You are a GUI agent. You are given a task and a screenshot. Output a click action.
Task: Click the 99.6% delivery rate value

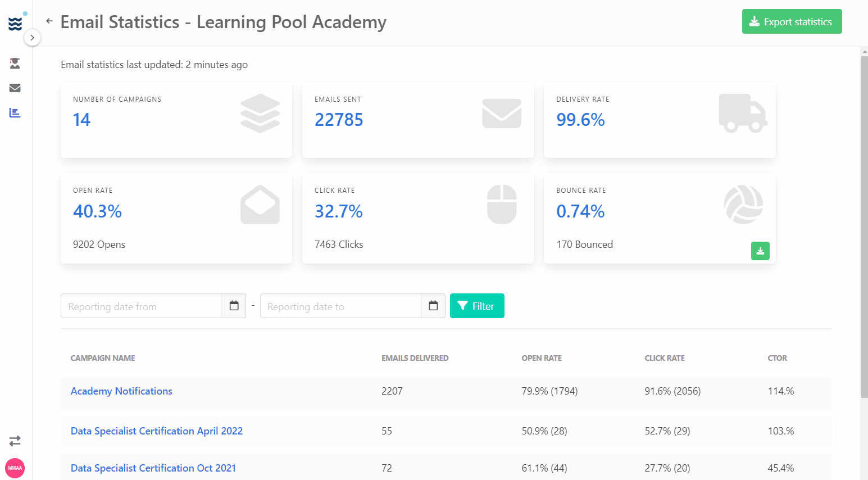coord(580,120)
